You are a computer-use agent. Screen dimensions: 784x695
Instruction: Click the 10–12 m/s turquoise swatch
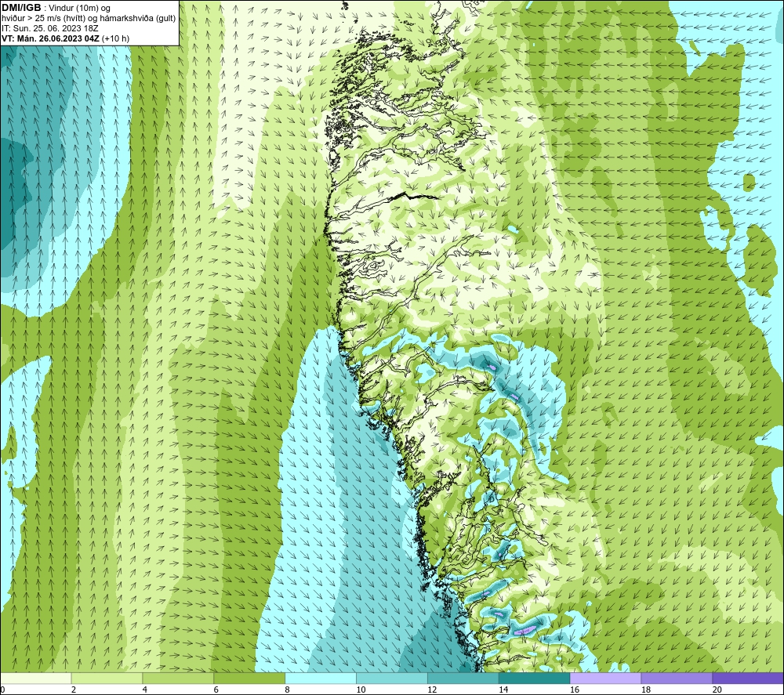[x=392, y=678]
